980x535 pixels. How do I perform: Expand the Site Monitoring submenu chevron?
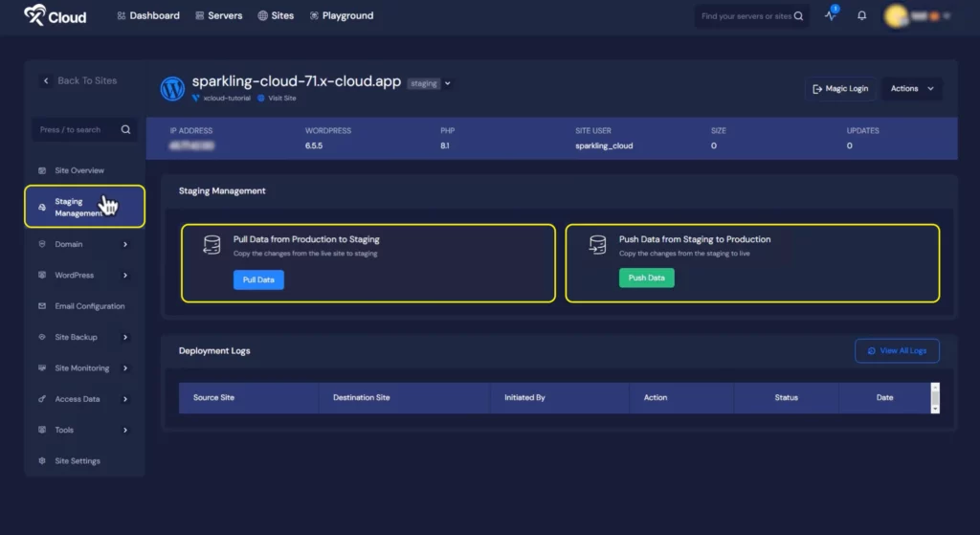pos(125,368)
